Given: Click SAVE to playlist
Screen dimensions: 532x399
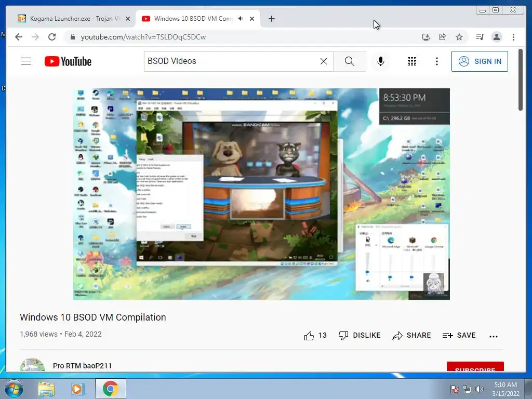Looking at the screenshot, I should point(459,335).
